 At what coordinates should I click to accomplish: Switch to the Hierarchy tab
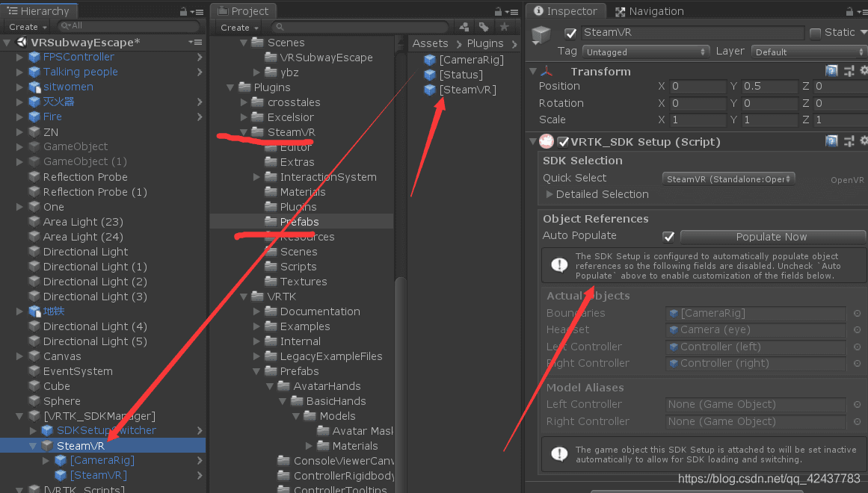tap(39, 11)
